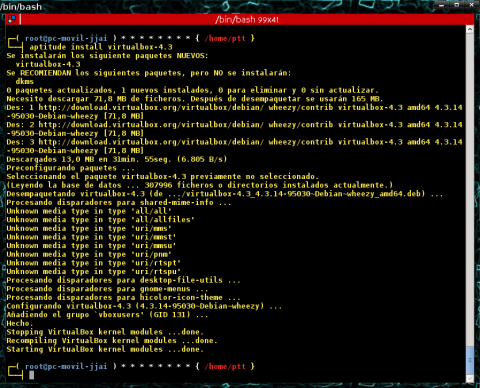The height and width of the screenshot is (388, 480).
Task: Click line 'Configurando virtualbox-4.3 (4.3.14-95030~Debian~wheezy)'
Action: (144, 306)
